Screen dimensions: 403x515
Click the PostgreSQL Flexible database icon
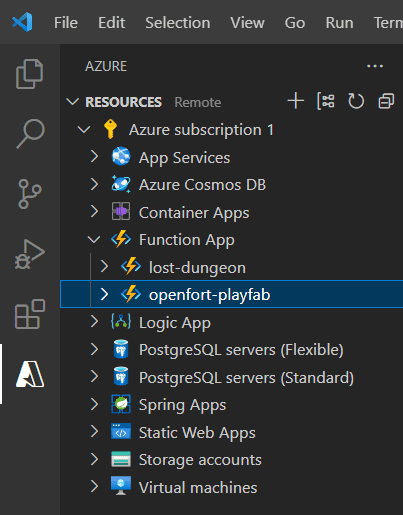121,349
